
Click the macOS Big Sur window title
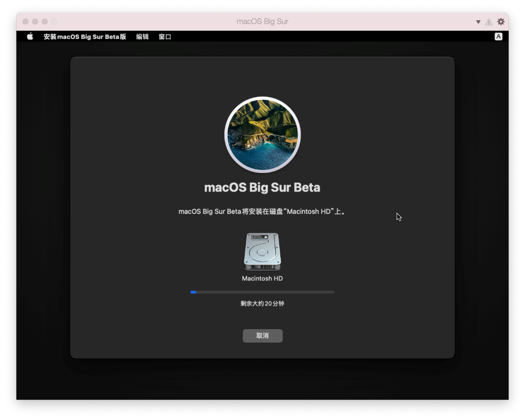pos(262,22)
